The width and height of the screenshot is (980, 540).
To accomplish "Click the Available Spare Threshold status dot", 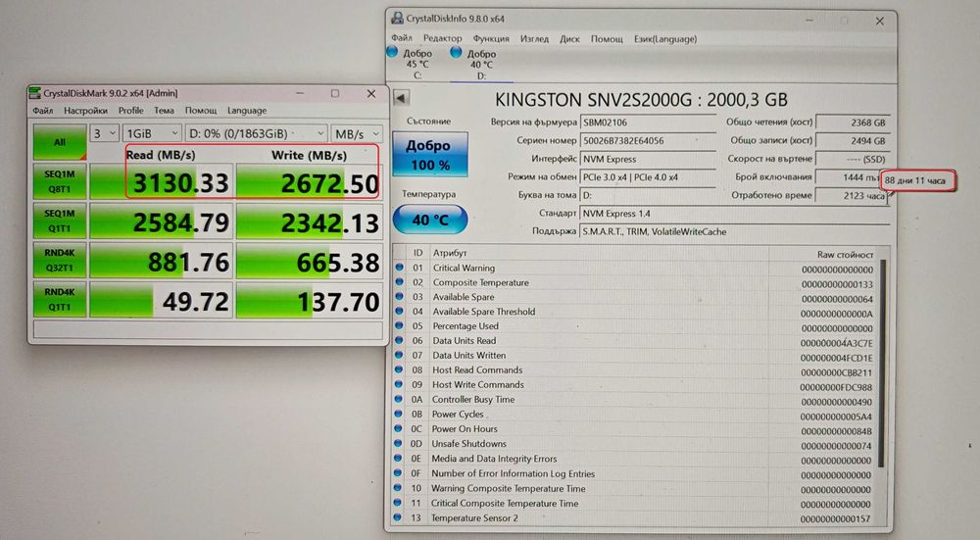I will tap(400, 312).
